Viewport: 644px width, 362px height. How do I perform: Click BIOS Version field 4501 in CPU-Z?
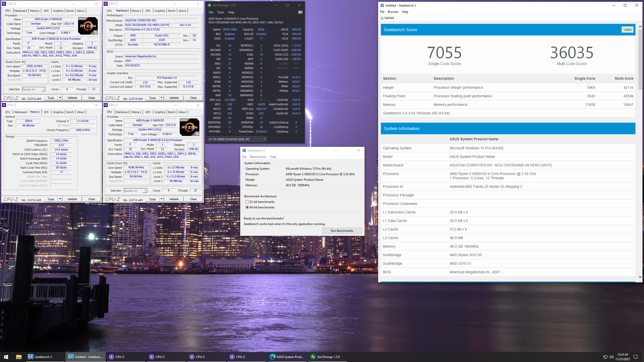tap(162, 61)
